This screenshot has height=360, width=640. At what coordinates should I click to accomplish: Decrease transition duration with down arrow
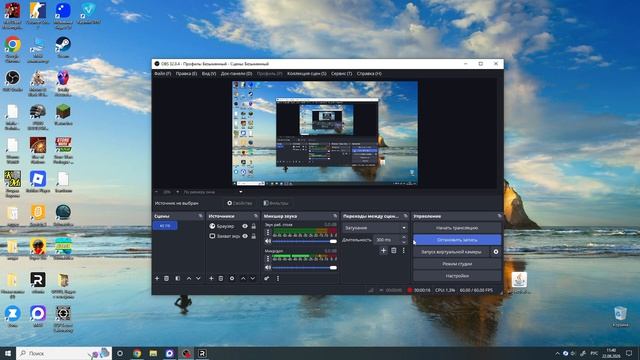pos(404,242)
